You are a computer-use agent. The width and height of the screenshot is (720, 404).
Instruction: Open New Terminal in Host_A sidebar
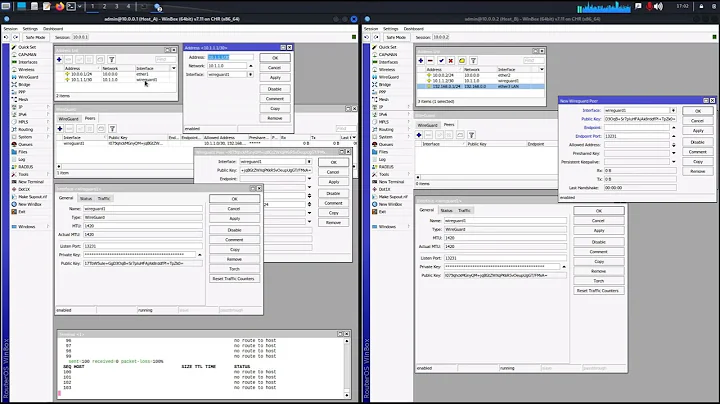pos(31,182)
